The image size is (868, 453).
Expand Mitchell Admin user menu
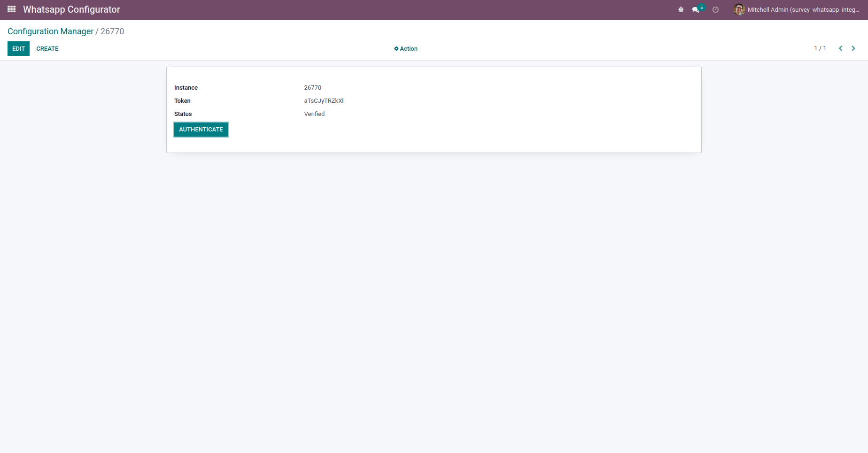click(797, 9)
